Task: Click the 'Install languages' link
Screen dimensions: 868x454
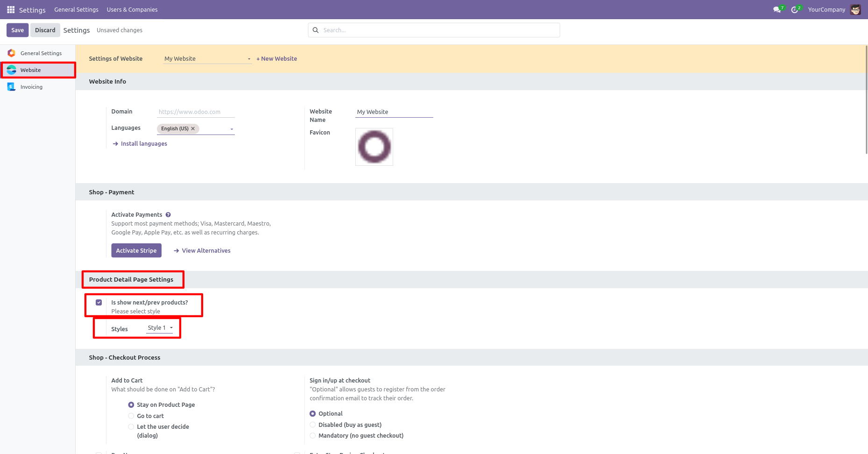Action: tap(144, 144)
